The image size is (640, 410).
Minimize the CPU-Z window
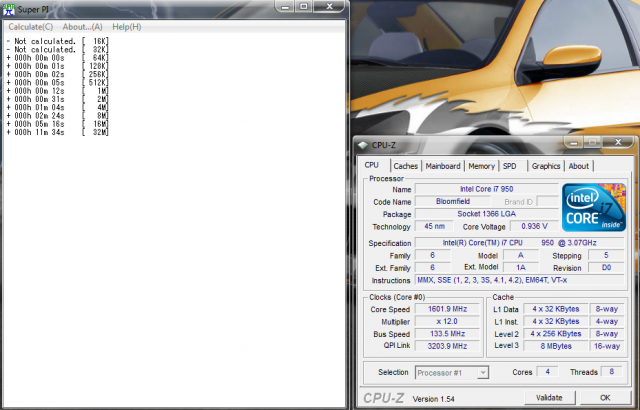(x=573, y=142)
